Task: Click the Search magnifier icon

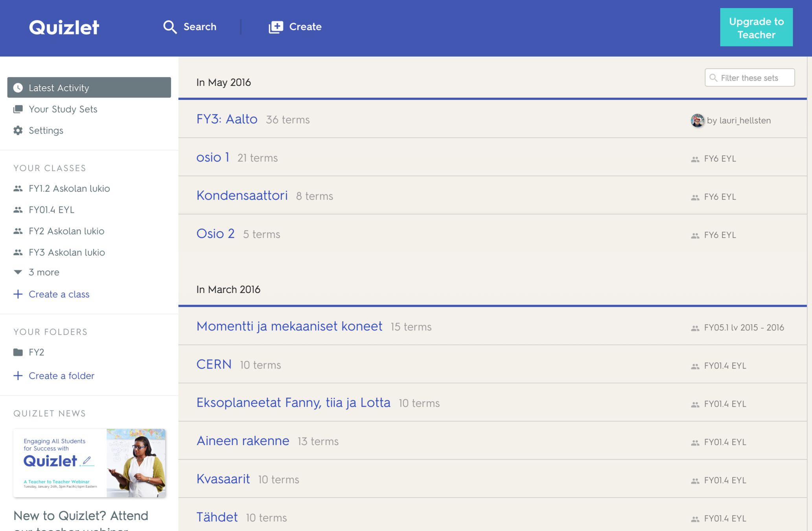Action: [x=170, y=27]
